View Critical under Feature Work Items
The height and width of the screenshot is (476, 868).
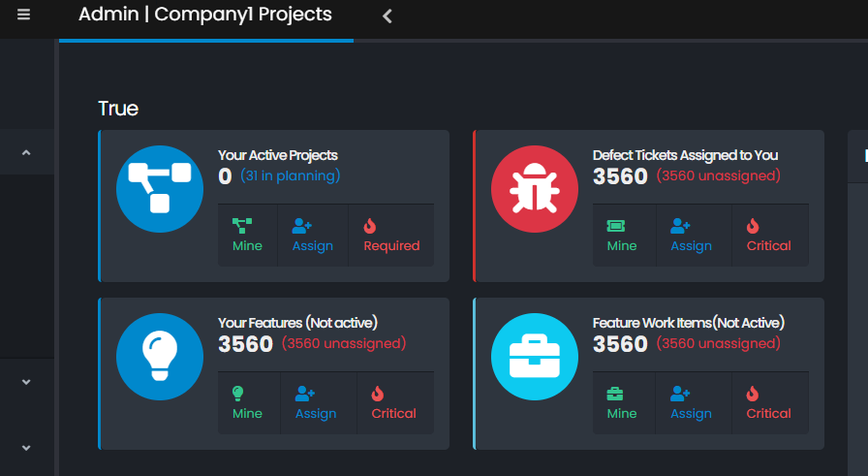(768, 403)
